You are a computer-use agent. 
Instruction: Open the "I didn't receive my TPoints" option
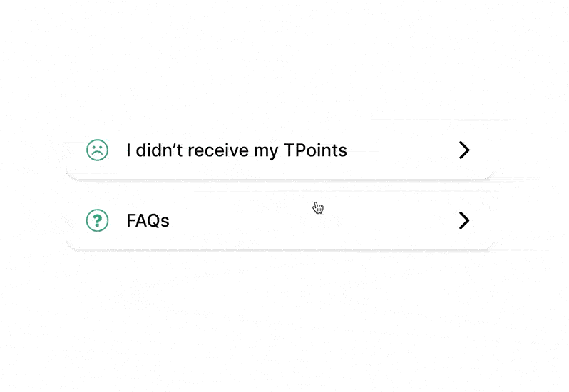280,150
